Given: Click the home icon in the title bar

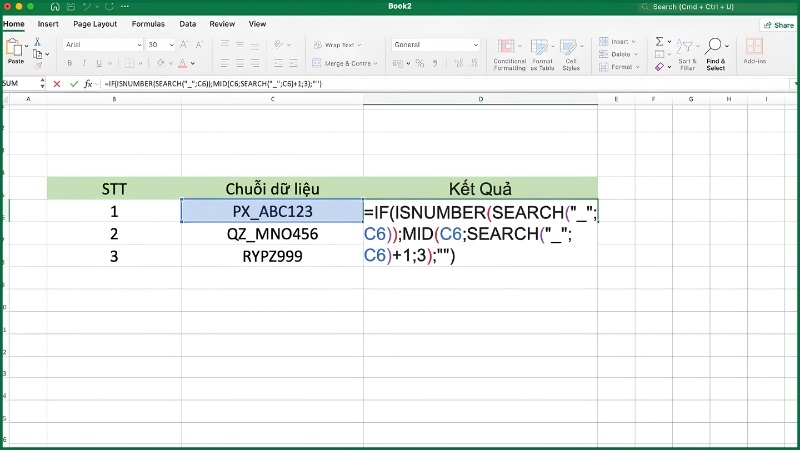Looking at the screenshot, I should pyautogui.click(x=55, y=7).
